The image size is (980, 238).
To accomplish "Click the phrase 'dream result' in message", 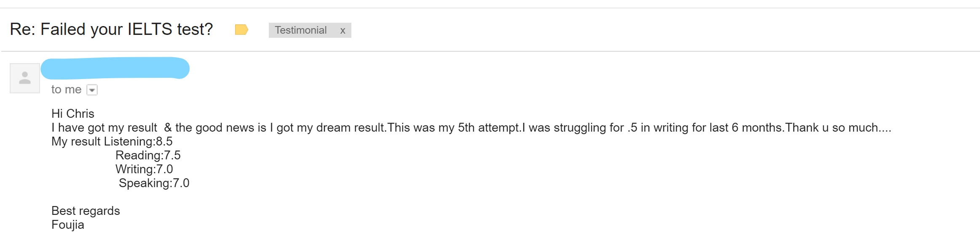I will [x=351, y=127].
